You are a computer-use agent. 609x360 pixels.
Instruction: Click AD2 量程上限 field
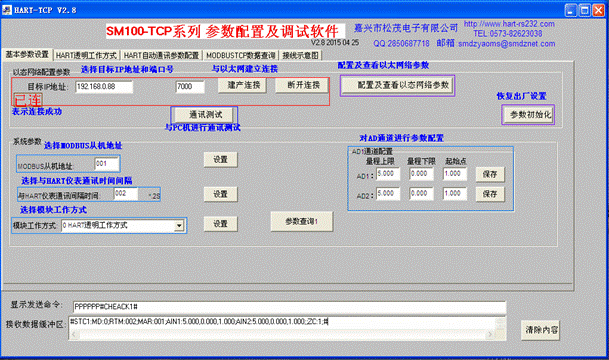[388, 194]
